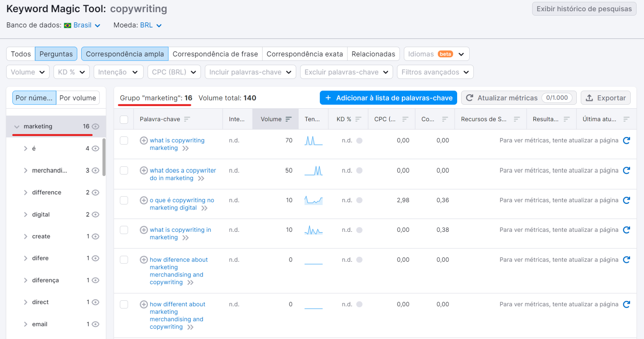Expand the 'digital' subgroup
The image size is (644, 339).
(26, 214)
